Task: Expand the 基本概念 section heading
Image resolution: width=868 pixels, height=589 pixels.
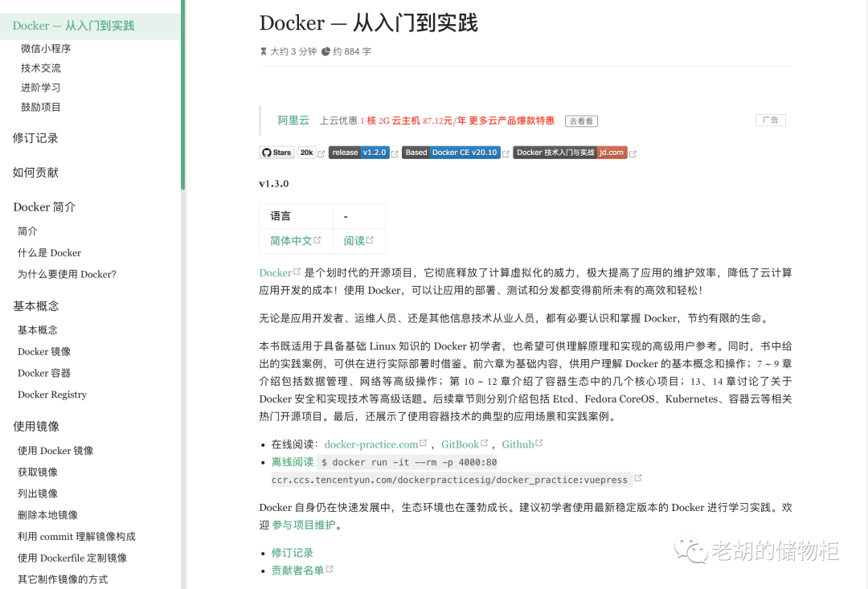Action: pyautogui.click(x=36, y=306)
